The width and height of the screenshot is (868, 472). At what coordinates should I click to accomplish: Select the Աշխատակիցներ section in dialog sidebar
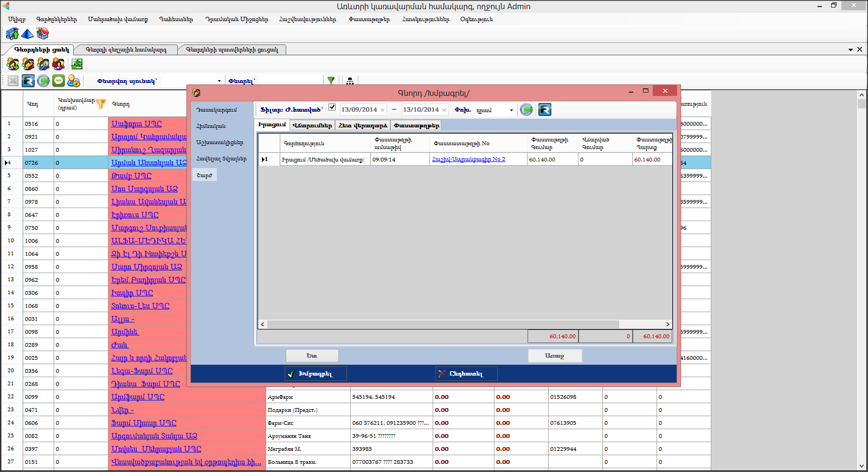[220, 143]
